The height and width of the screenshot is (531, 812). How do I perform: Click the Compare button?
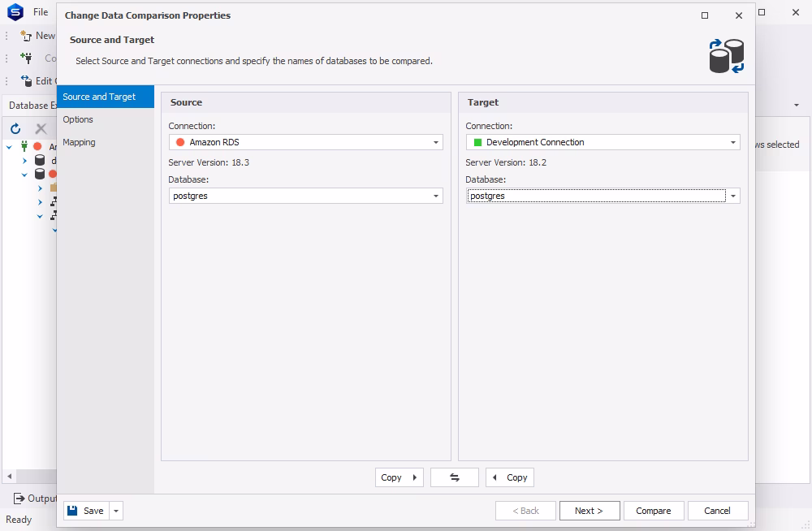pyautogui.click(x=654, y=511)
